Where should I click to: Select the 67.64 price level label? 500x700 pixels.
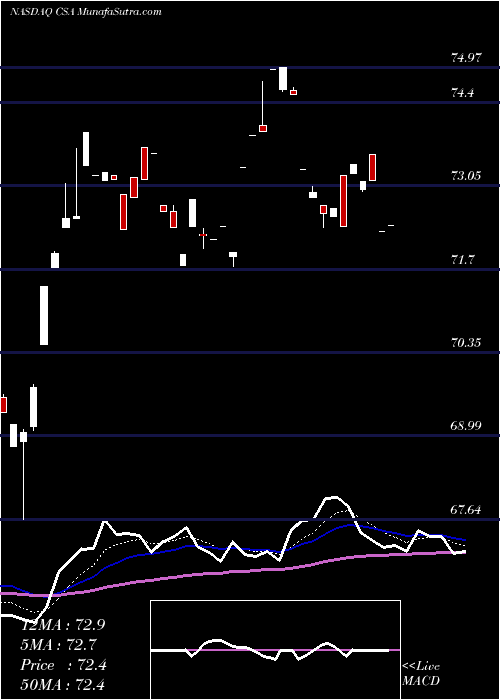coord(467,509)
